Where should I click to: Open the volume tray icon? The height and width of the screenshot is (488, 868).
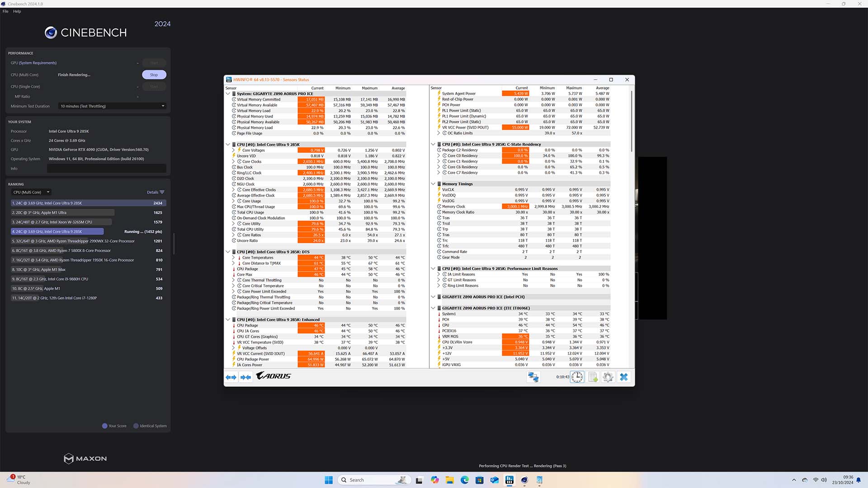click(824, 480)
